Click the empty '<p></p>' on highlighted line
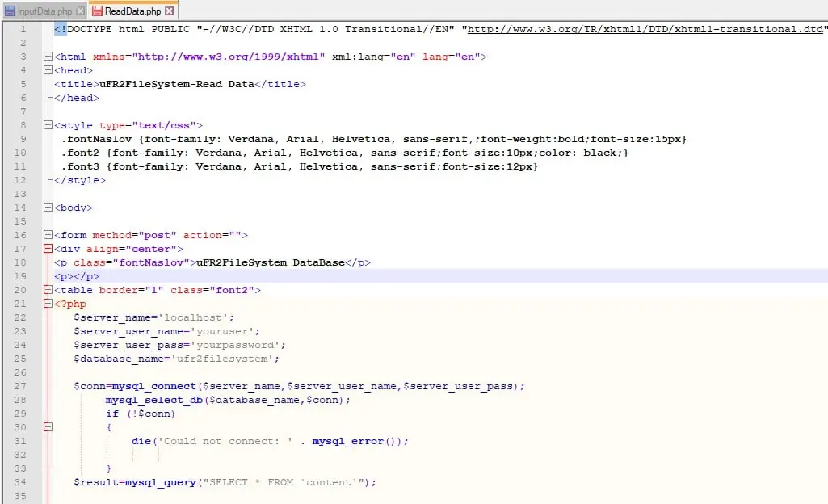The image size is (828, 504). click(x=77, y=276)
